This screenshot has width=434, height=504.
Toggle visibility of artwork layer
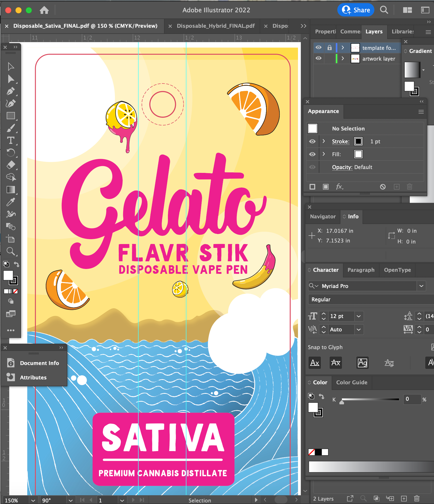tap(319, 58)
